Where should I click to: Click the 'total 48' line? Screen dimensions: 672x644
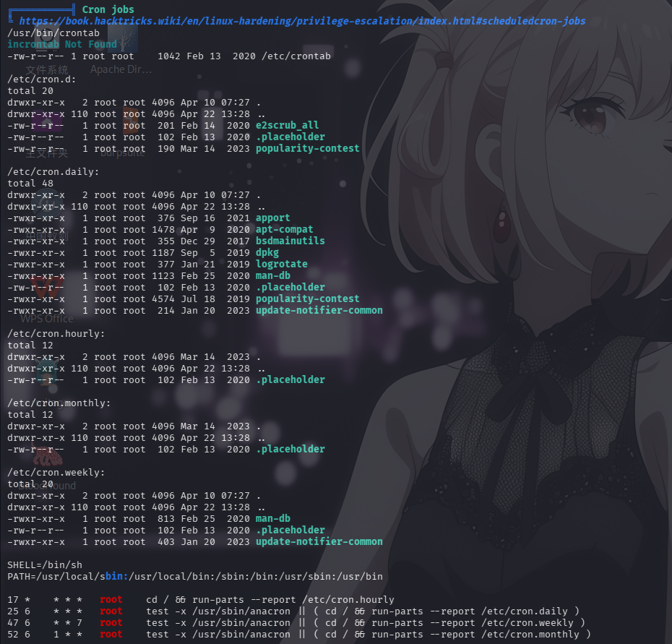[30, 183]
